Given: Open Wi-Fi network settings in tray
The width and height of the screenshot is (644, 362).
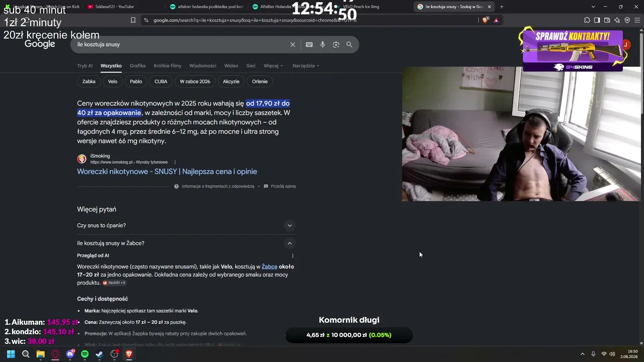Looking at the screenshot, I should 604,354.
